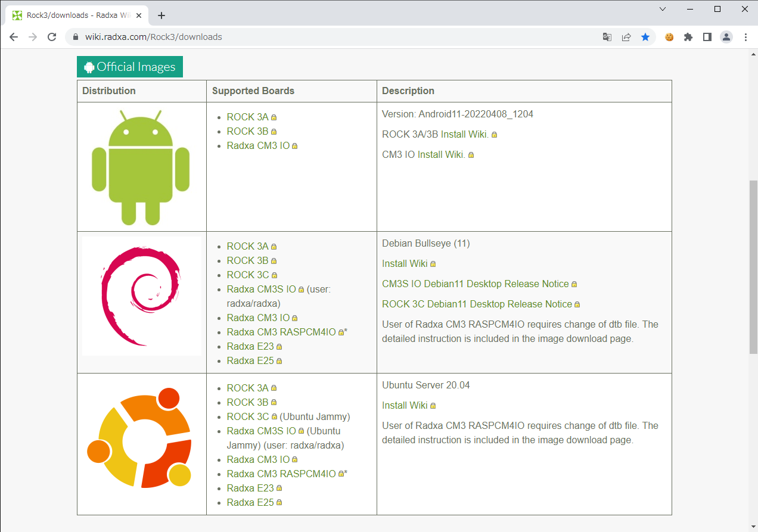758x532 pixels.
Task: Close the Rock3/downloads tab
Action: (x=140, y=15)
